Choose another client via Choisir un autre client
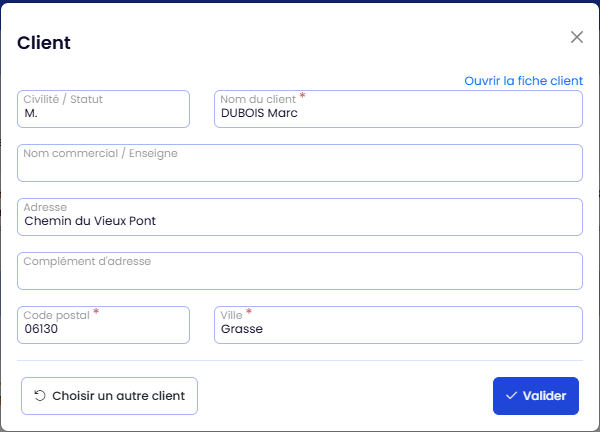The width and height of the screenshot is (600, 432). 109,396
